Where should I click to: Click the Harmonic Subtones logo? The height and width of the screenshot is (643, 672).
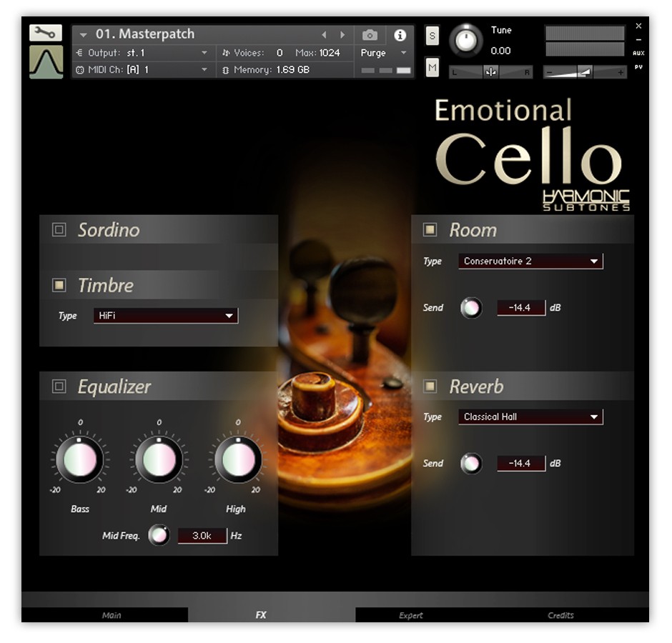point(586,201)
